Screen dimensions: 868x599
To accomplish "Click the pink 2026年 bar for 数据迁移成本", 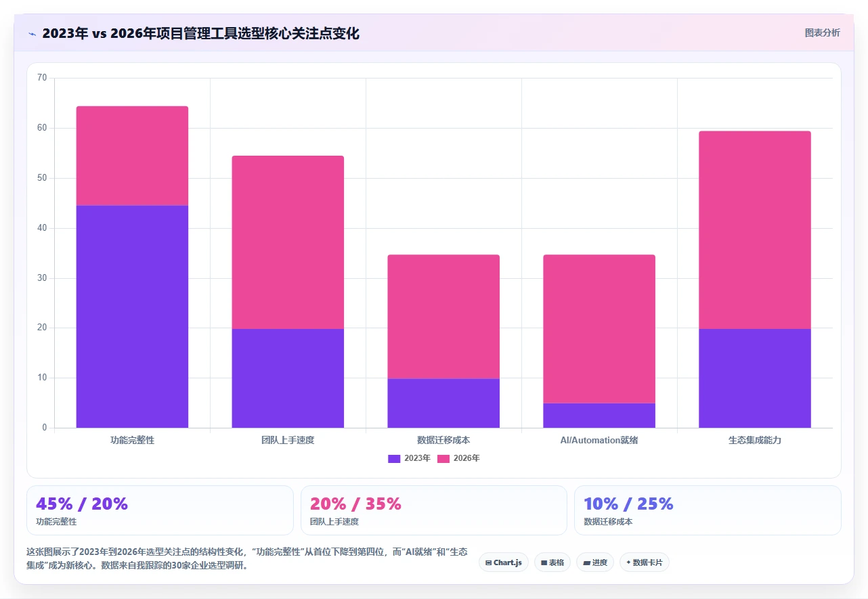I will [443, 317].
